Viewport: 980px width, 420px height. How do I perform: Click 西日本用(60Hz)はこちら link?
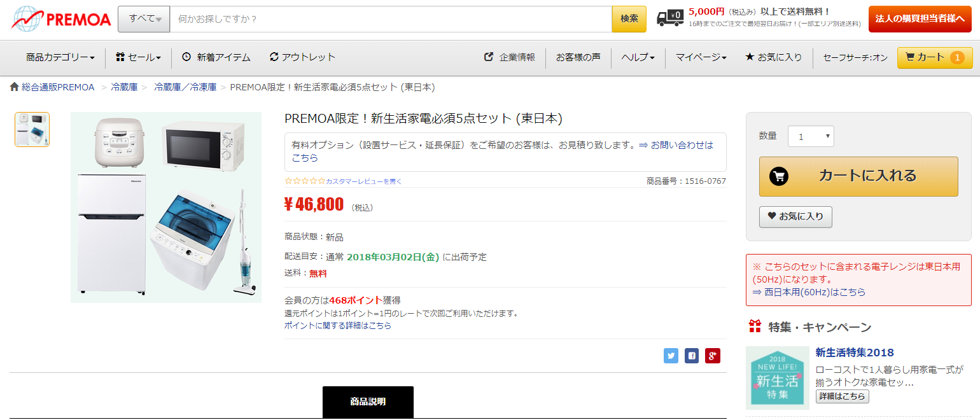(808, 292)
